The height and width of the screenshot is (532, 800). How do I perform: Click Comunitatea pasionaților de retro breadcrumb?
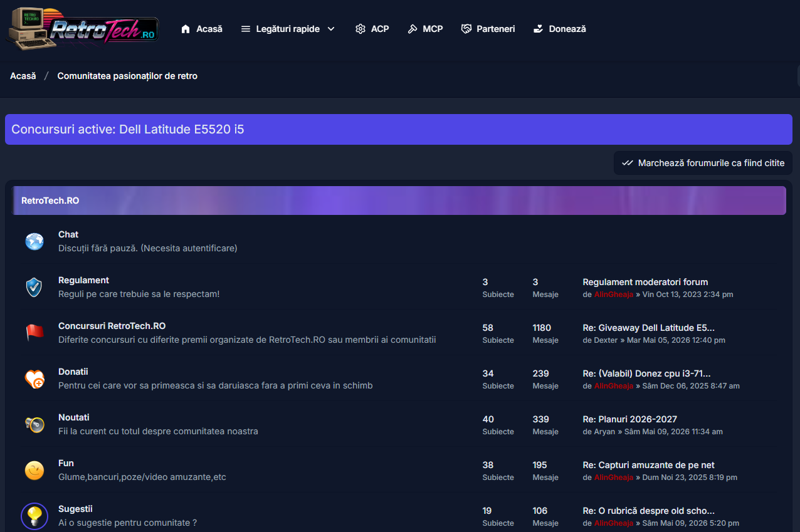click(x=127, y=76)
